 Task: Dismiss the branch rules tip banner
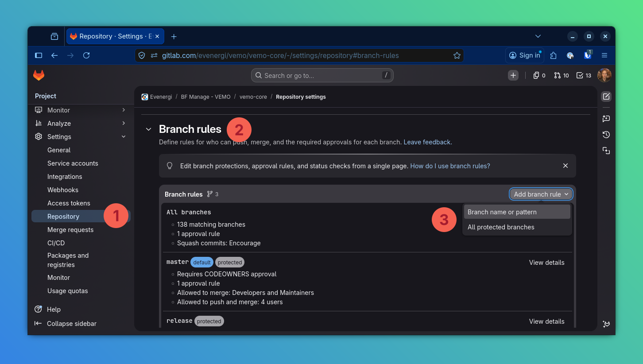click(565, 166)
